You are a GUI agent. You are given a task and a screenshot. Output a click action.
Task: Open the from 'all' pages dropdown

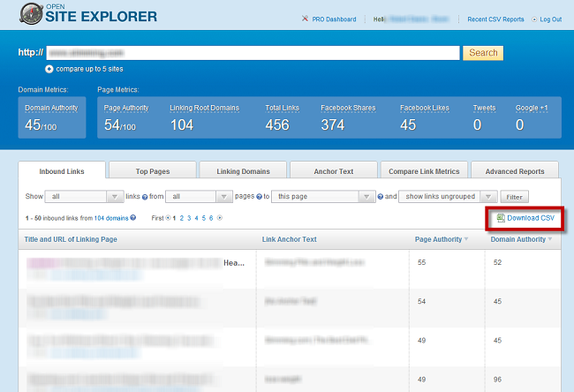click(199, 197)
